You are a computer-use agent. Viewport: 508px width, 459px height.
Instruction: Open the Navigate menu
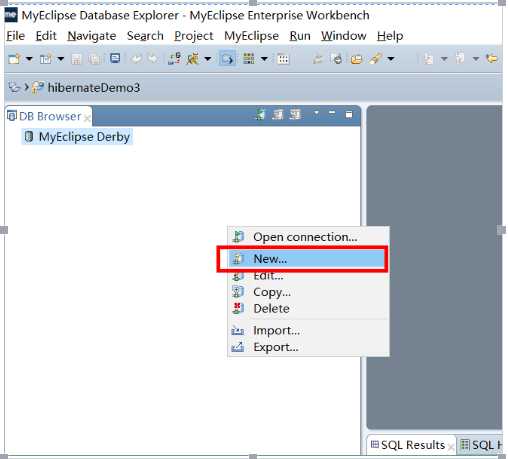tap(92, 36)
